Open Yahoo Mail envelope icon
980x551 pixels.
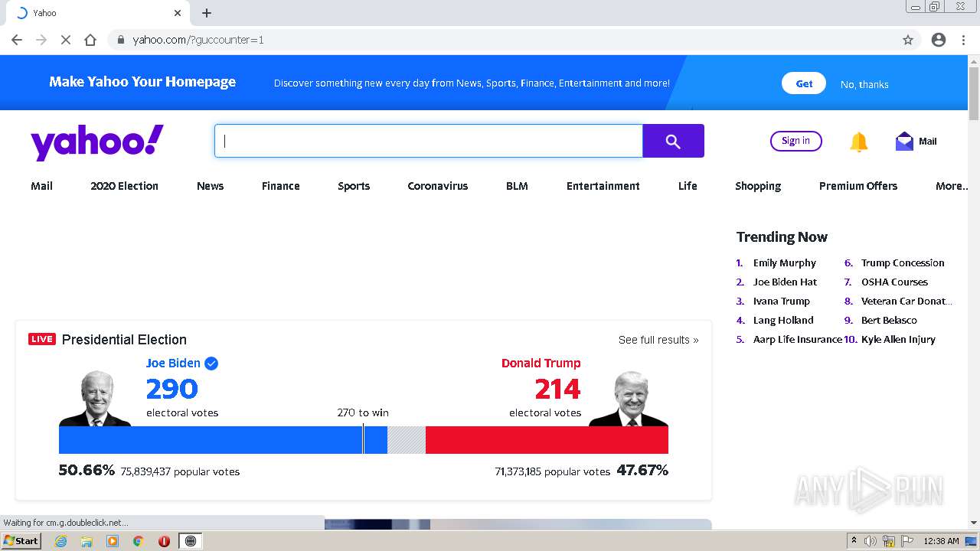(x=904, y=142)
